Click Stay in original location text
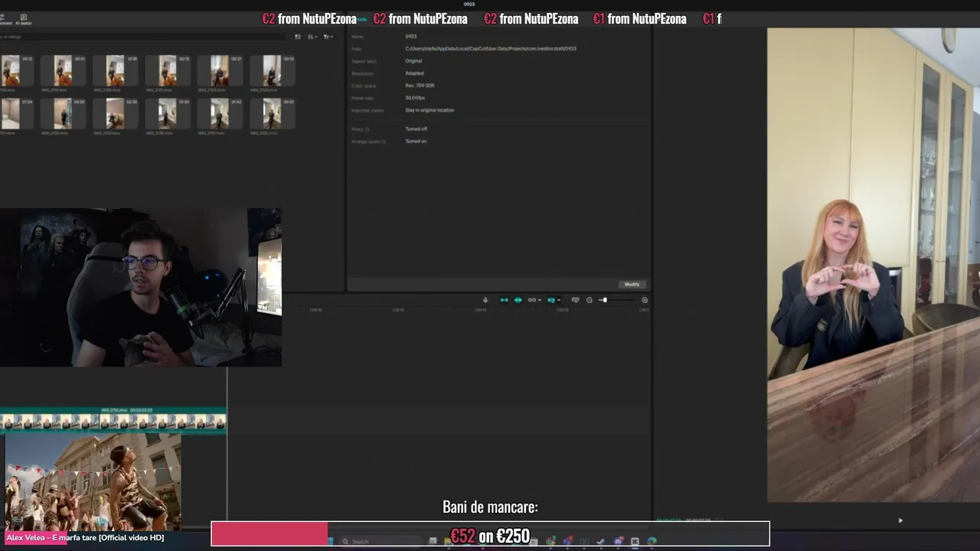The image size is (980, 551). 430,109
